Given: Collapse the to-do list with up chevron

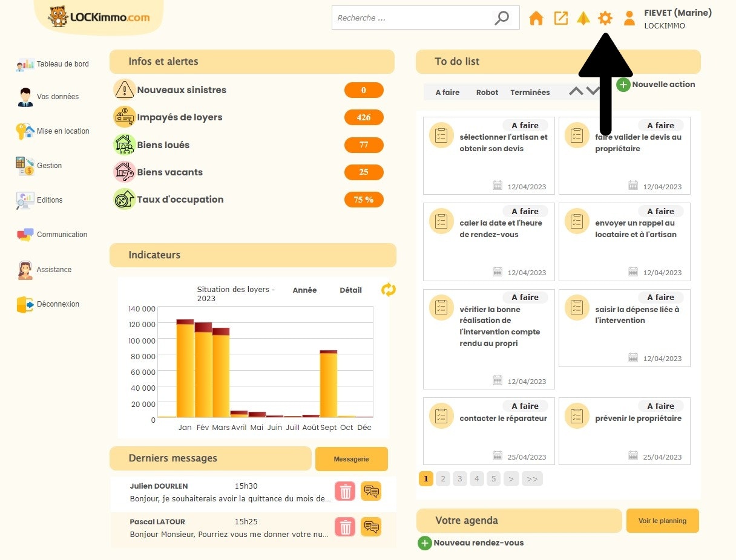Looking at the screenshot, I should click(576, 91).
